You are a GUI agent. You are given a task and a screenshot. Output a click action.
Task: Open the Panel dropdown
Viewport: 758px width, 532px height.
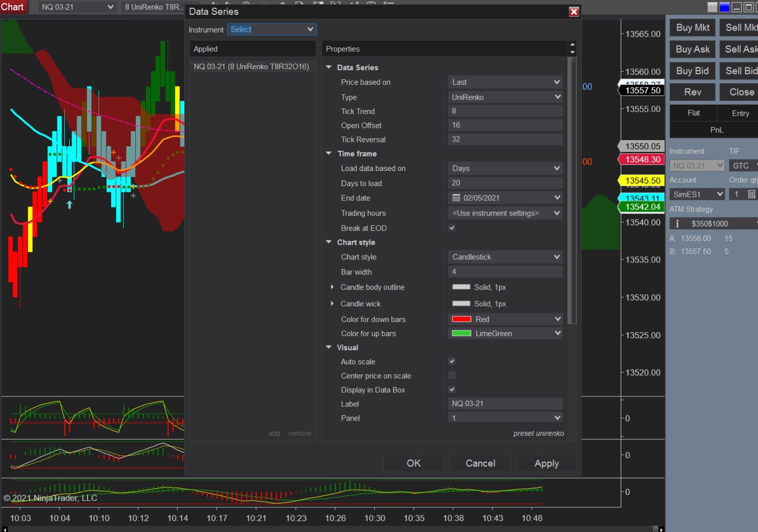pyautogui.click(x=505, y=418)
